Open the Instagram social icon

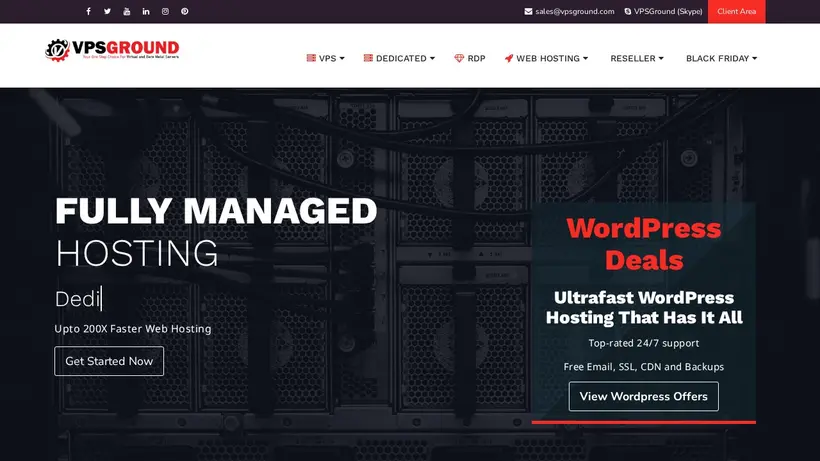(165, 11)
